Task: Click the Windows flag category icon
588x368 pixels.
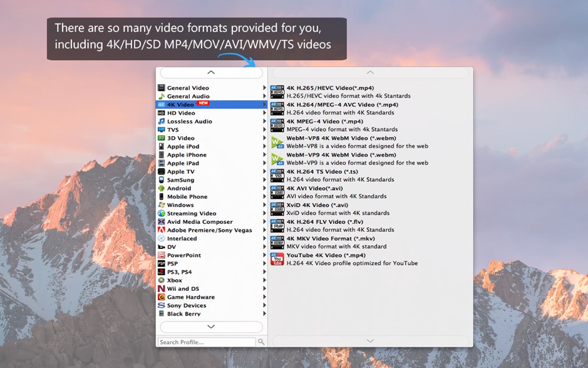Action: [x=162, y=205]
